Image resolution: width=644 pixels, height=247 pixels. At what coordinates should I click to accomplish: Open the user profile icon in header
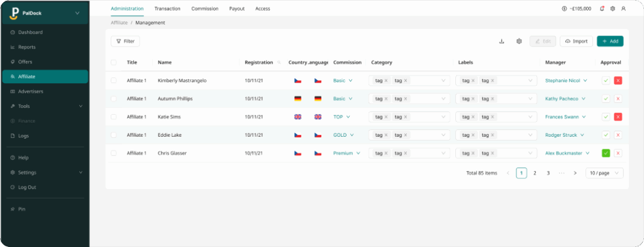point(623,8)
